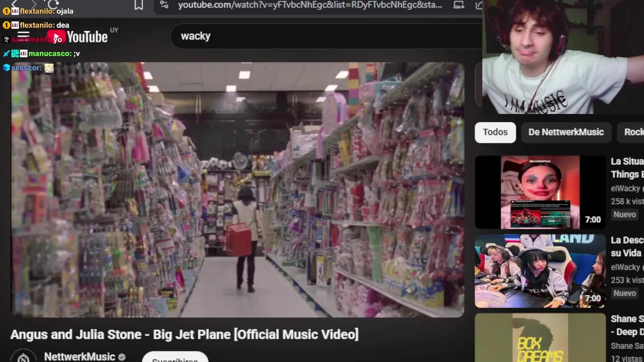Open the NettwerkMusic channel name link
Image resolution: width=644 pixels, height=362 pixels.
(79, 356)
